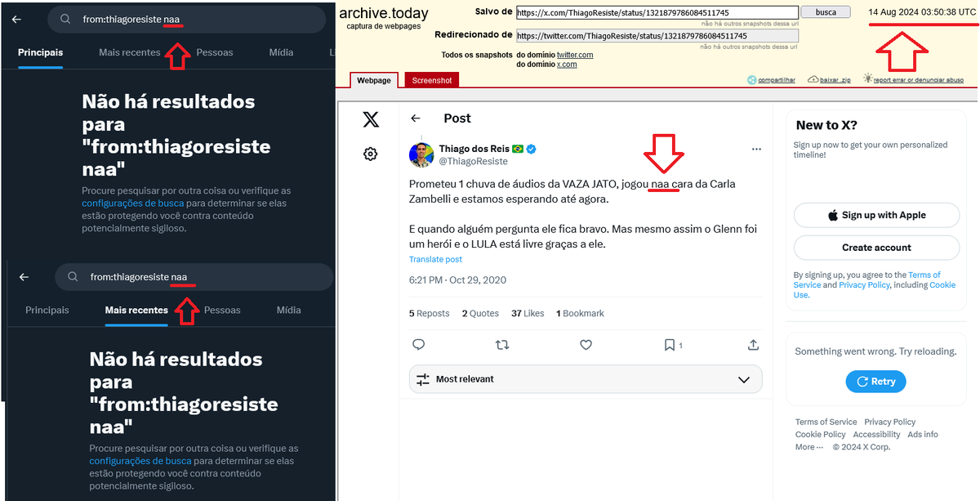Click 37 Likes count

click(528, 313)
